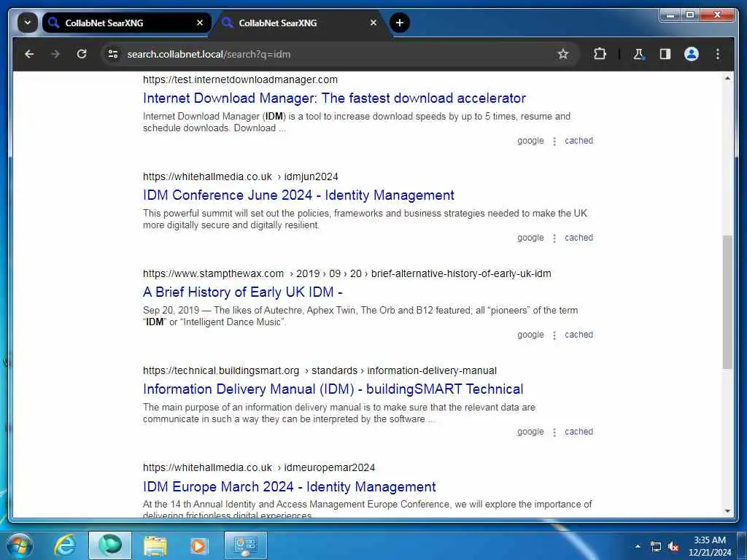Open the Windows Start menu
The height and width of the screenshot is (560, 747).
tap(19, 545)
